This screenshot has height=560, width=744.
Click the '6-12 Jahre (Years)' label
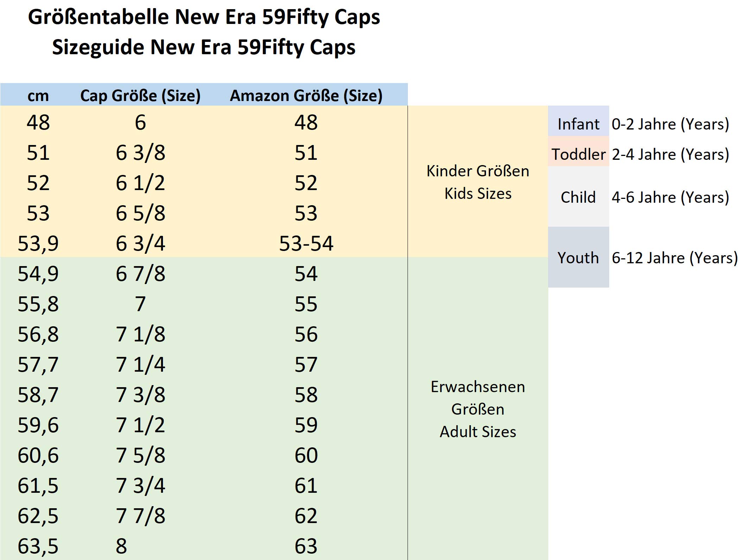(674, 257)
